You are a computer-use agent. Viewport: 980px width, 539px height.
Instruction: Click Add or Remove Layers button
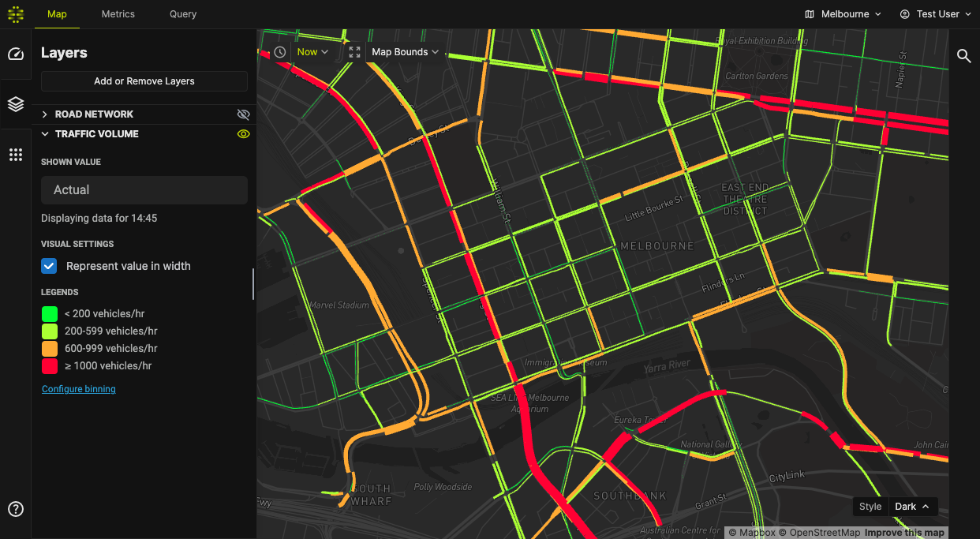(x=144, y=81)
